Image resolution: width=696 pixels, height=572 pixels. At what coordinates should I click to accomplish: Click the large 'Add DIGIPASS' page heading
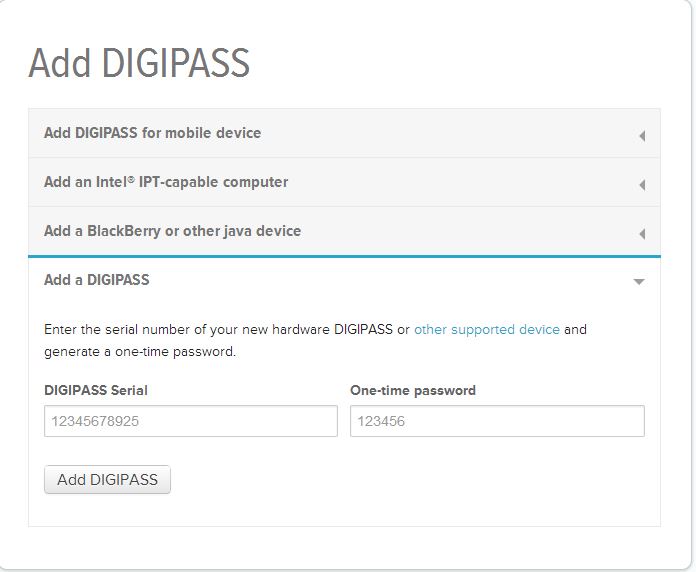[x=139, y=63]
